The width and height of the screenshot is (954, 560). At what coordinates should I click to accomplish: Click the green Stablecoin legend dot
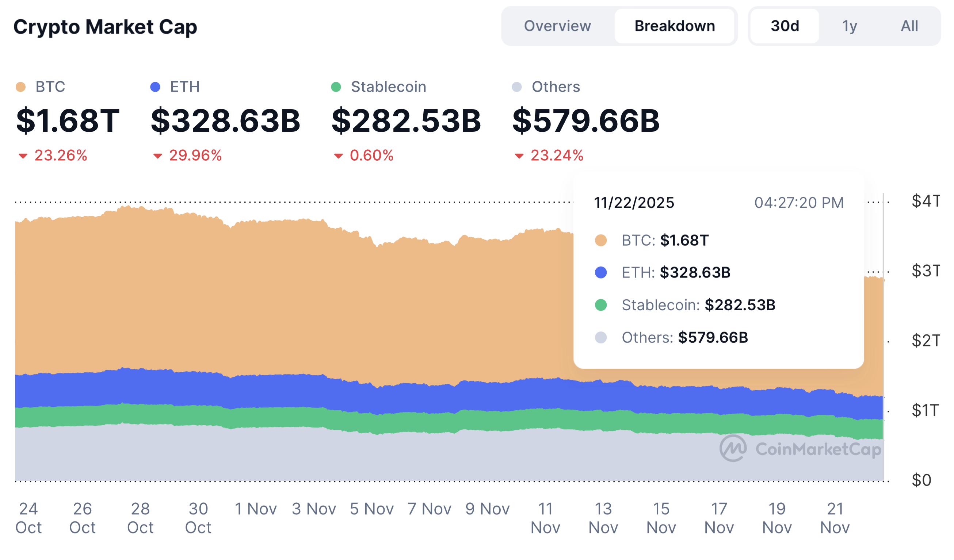coord(337,87)
